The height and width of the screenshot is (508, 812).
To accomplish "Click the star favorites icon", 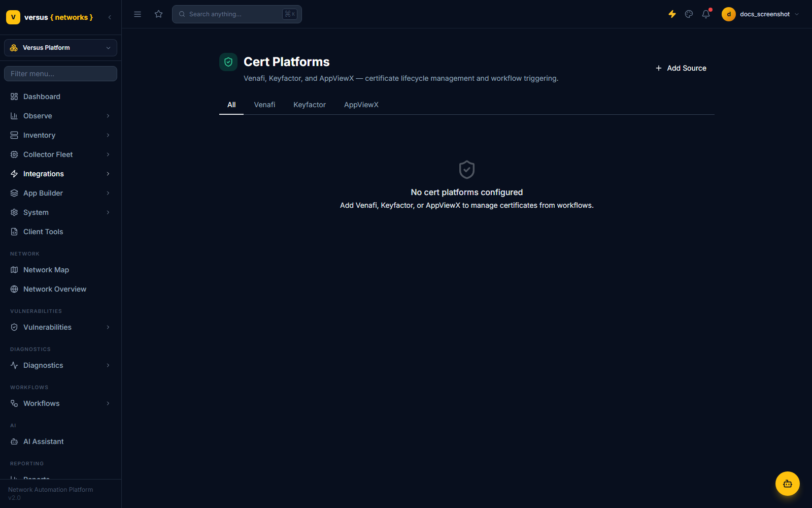I will [x=159, y=14].
